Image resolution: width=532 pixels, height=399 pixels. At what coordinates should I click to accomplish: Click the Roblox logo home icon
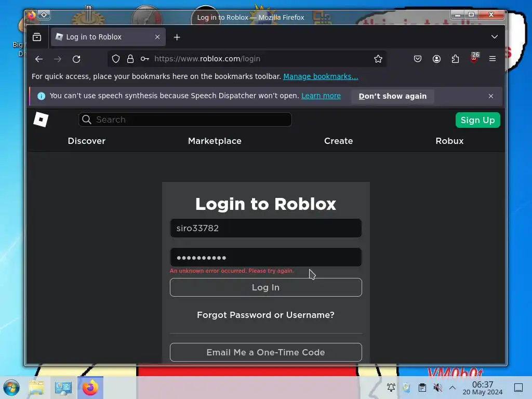pos(41,119)
